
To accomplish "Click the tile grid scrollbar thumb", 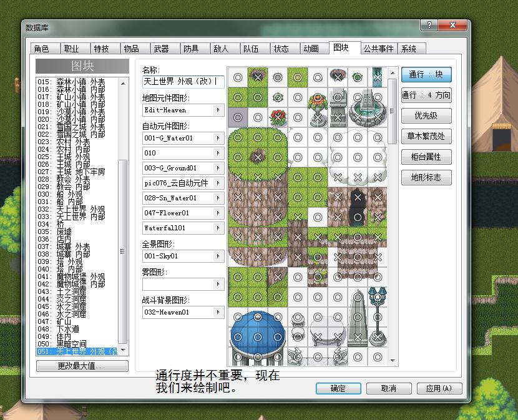I will click(x=393, y=111).
